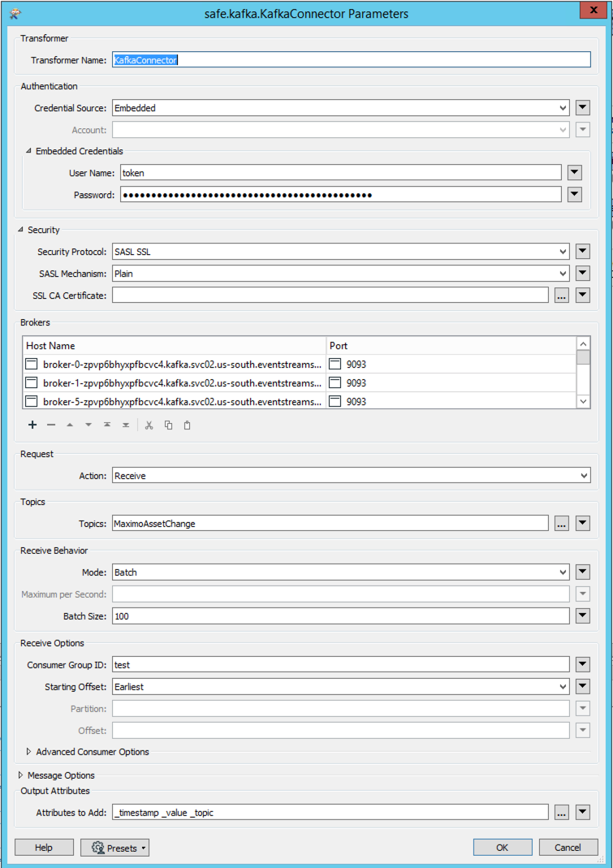Move selected broker row to top
Screen dimensions: 613x868
pos(107,425)
